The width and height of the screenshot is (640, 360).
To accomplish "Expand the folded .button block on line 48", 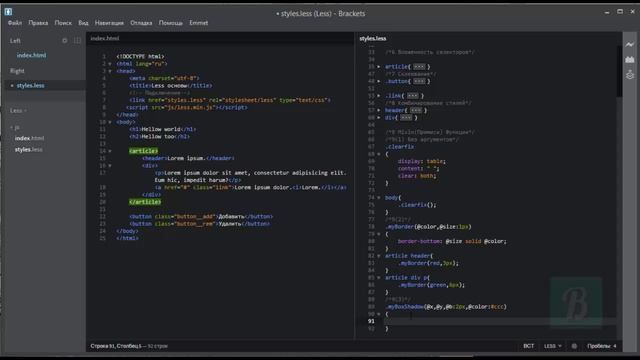I will click(379, 81).
